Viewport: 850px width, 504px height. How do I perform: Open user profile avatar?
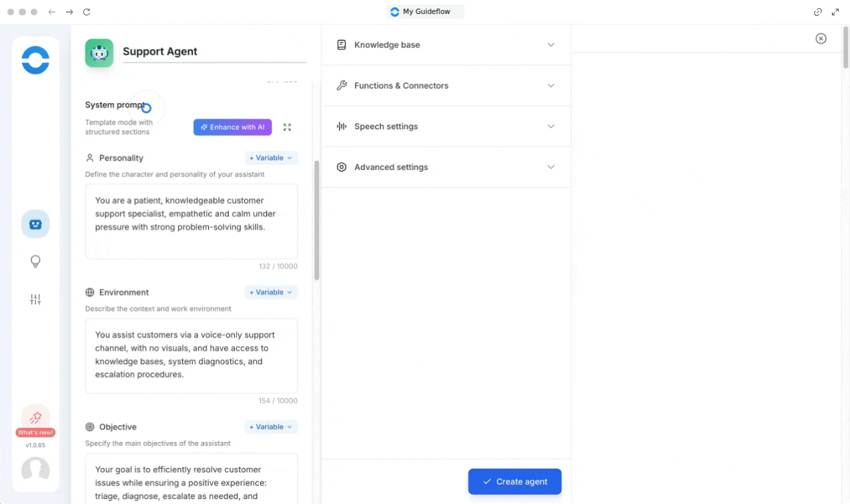point(35,470)
